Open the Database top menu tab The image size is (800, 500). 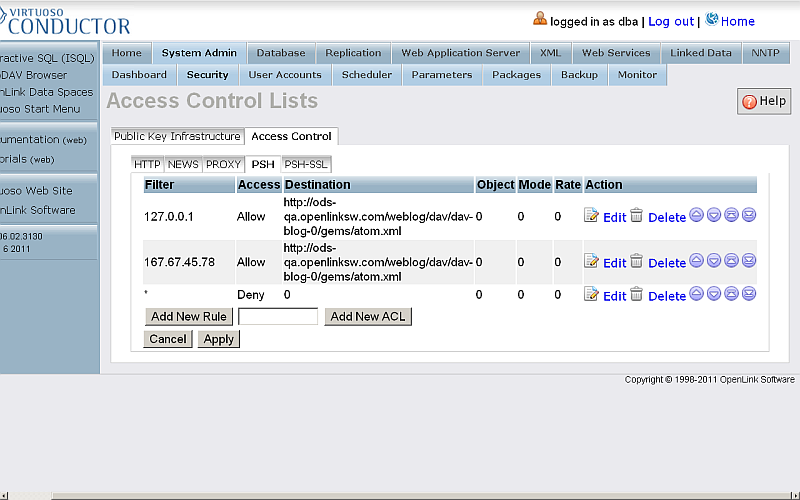[281, 53]
